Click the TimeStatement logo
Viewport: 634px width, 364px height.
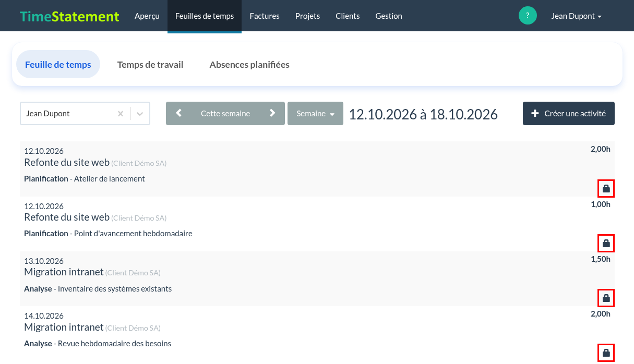click(x=70, y=16)
